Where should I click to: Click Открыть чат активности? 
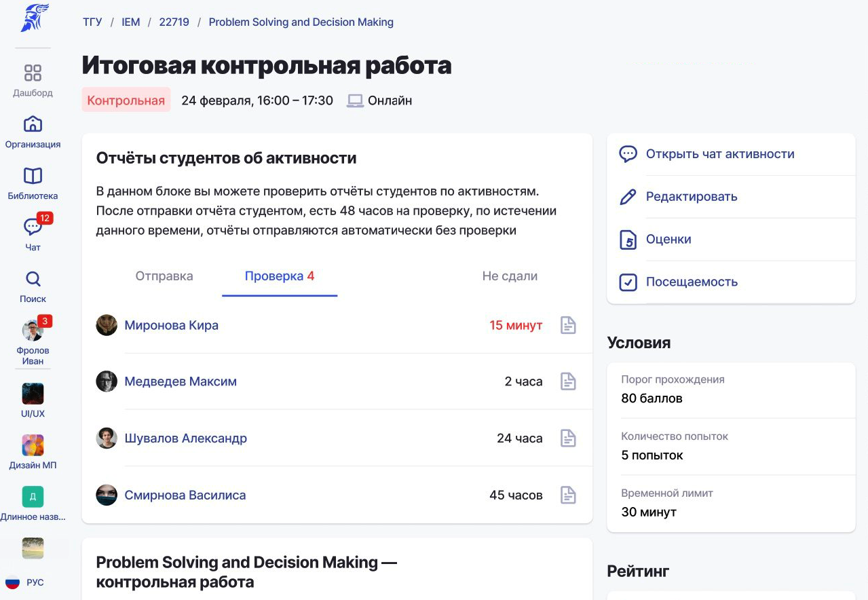719,154
